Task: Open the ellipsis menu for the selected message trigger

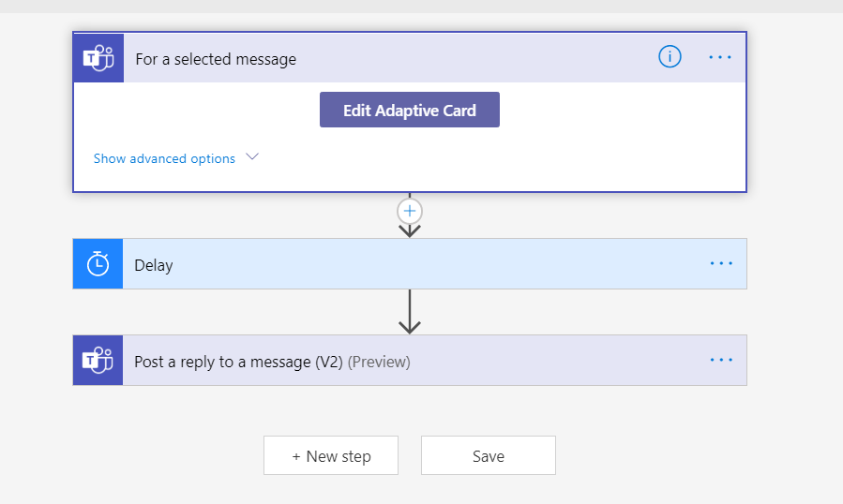Action: click(x=720, y=57)
